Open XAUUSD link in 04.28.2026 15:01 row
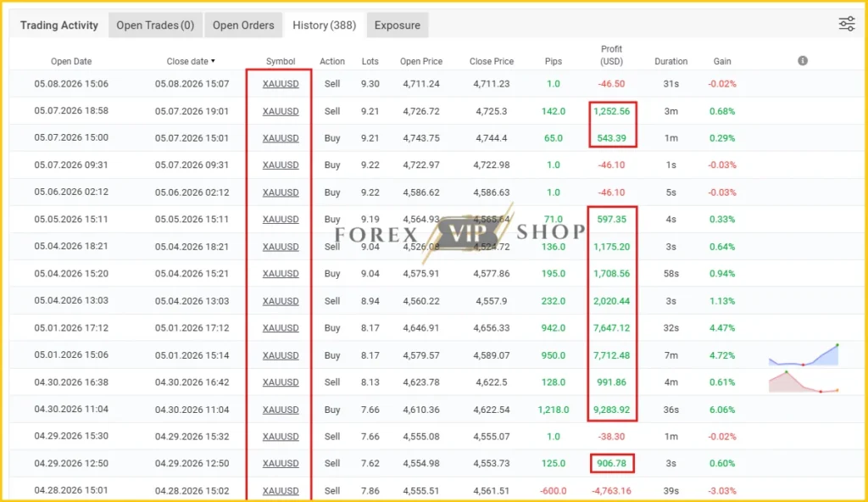 (x=281, y=491)
